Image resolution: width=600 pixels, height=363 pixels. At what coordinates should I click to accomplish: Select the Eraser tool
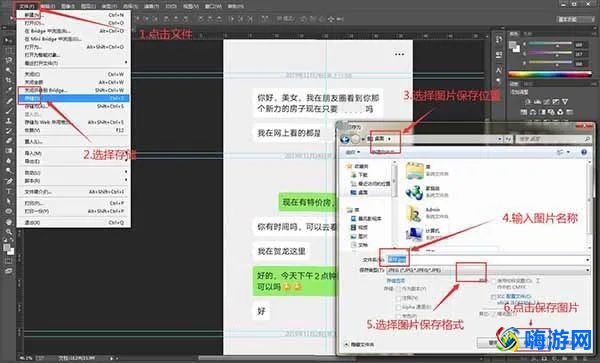8,141
